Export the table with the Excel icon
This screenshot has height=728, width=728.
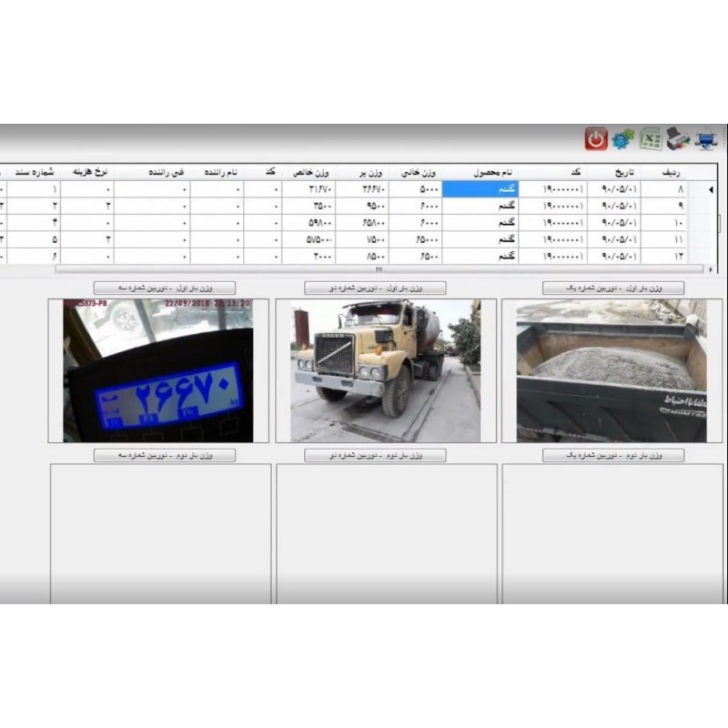[651, 139]
